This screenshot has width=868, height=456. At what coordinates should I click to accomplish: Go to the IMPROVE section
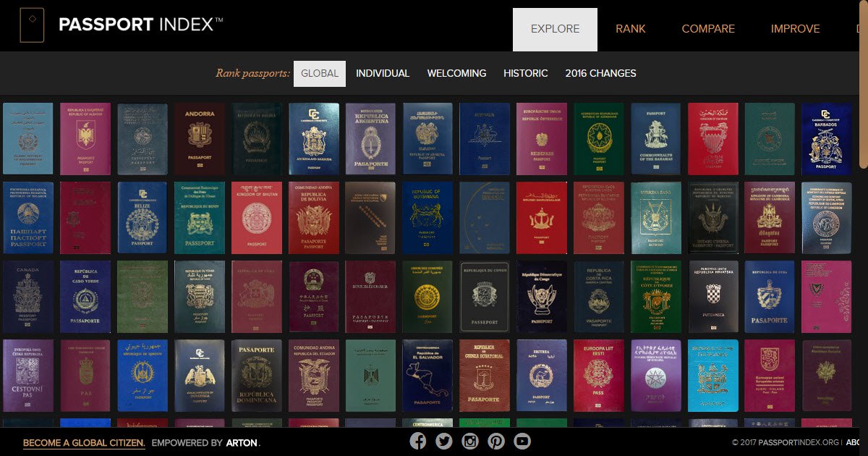pos(795,30)
